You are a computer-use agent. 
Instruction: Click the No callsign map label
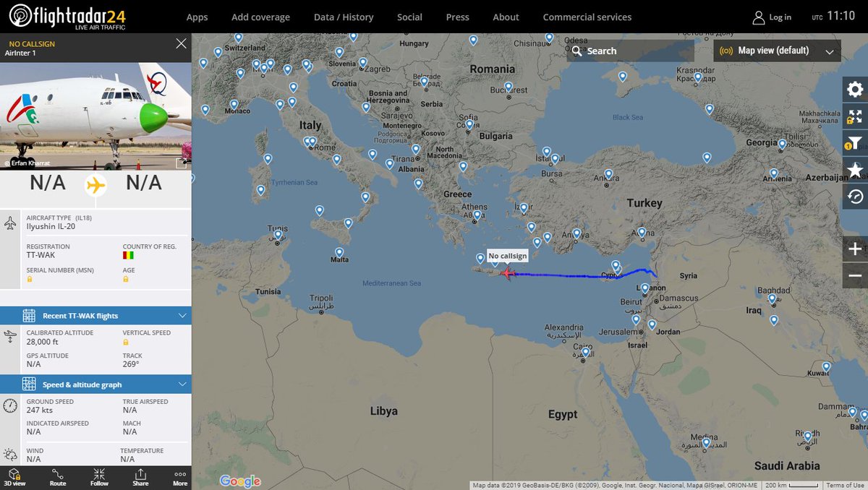pos(507,256)
